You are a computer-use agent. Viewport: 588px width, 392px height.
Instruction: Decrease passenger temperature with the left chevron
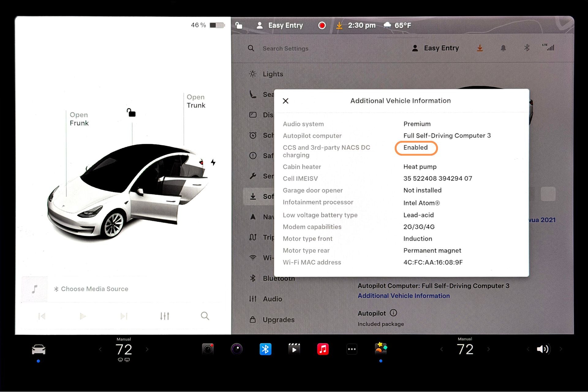pyautogui.click(x=441, y=349)
